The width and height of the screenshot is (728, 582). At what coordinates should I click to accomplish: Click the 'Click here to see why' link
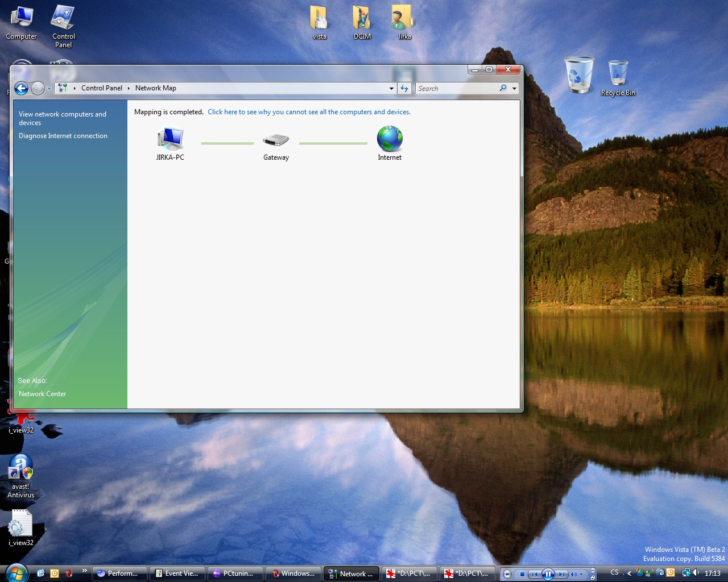tap(309, 112)
